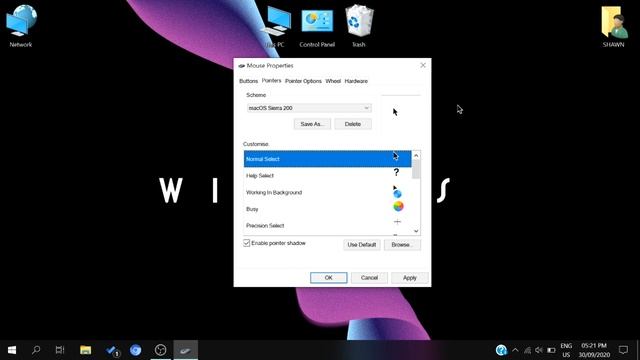This screenshot has height=360, width=640.
Task: Click the crosshair Precision Select cursor icon
Action: click(397, 222)
